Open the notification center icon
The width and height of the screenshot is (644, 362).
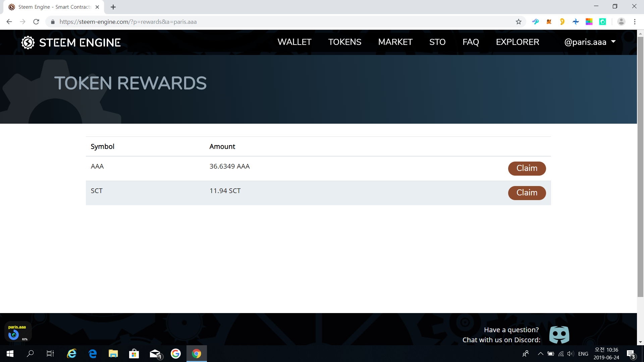(631, 354)
